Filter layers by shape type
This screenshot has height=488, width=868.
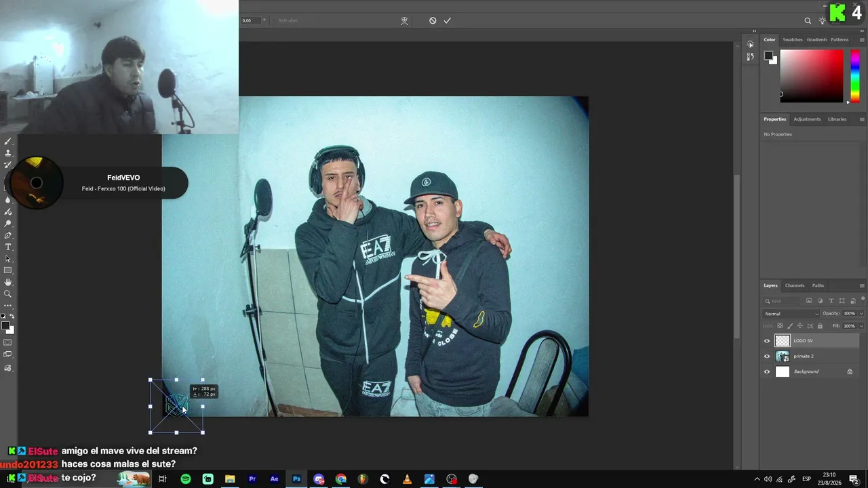pos(842,301)
